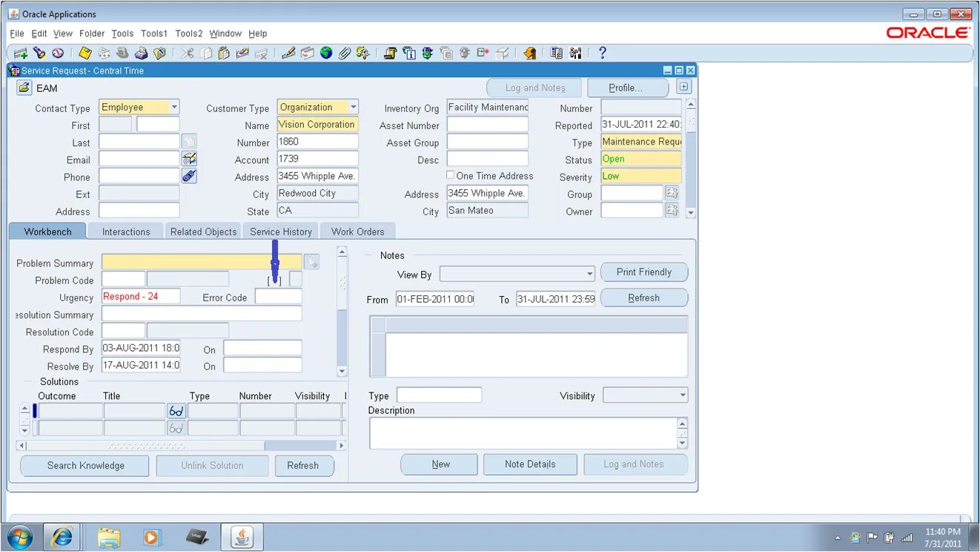Open Internet Explorer from the taskbar
Screen dimensions: 980x552
click(x=62, y=536)
